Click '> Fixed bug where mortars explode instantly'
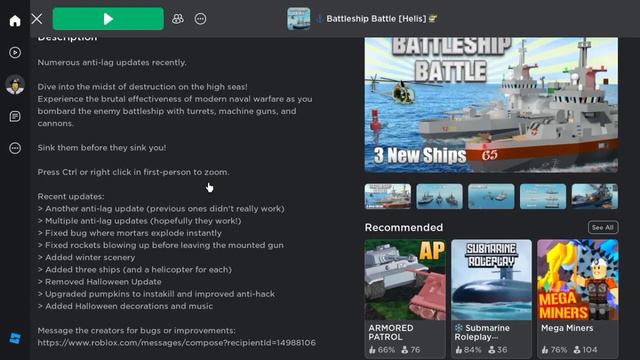Image resolution: width=640 pixels, height=360 pixels. point(129,233)
